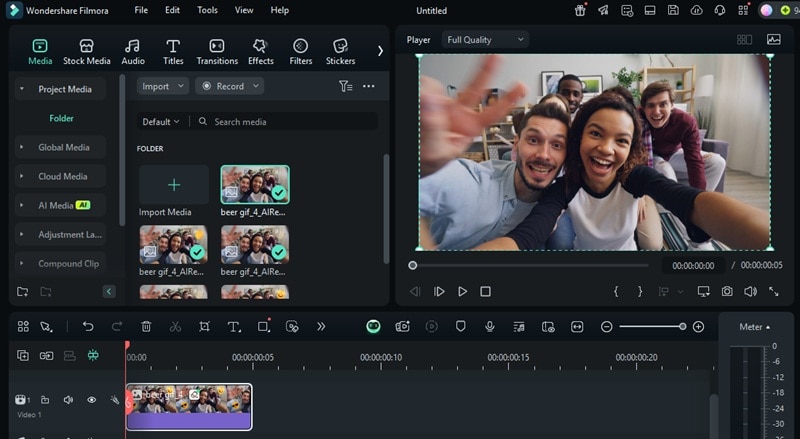The height and width of the screenshot is (439, 800).
Task: Select the crop tool in timeline toolbar
Action: [204, 327]
